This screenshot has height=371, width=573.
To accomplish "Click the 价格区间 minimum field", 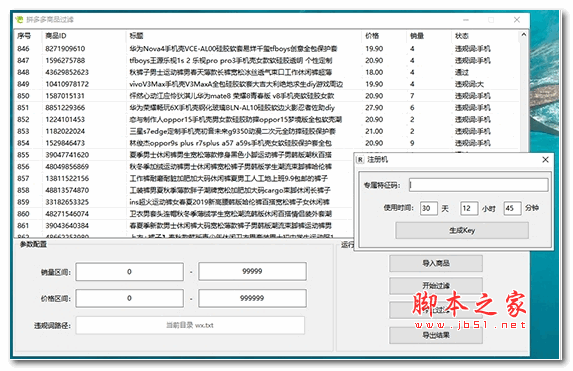I will [x=130, y=298].
